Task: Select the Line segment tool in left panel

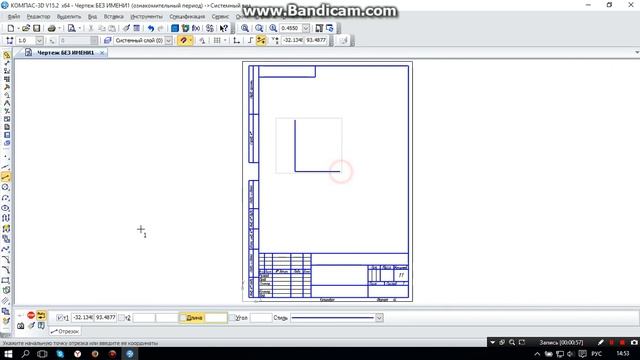Action: tap(6, 177)
